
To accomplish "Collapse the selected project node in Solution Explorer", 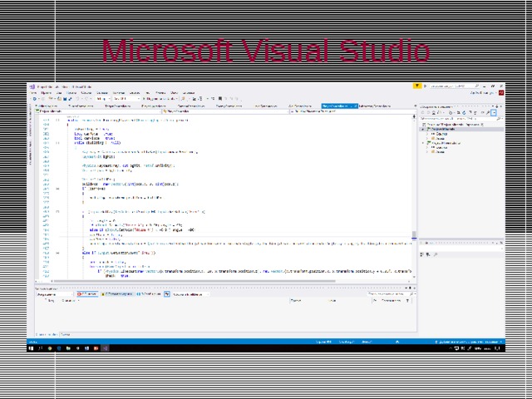I will (422, 129).
